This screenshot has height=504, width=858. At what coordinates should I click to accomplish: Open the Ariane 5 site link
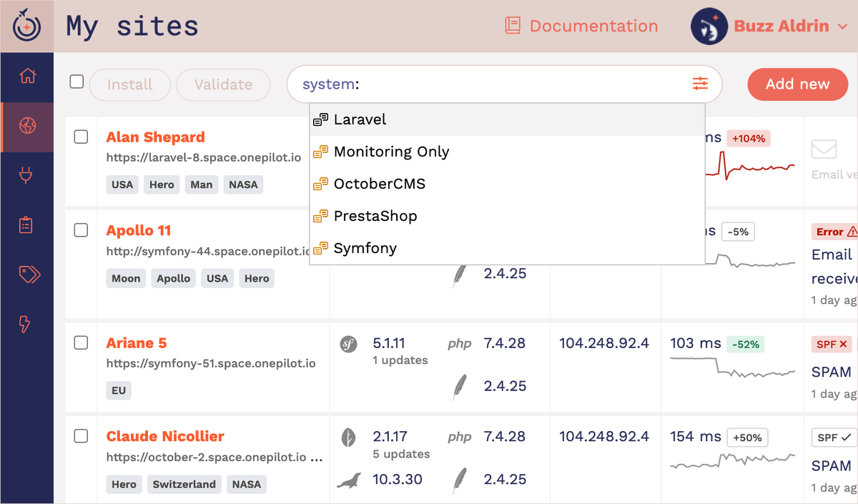click(137, 343)
